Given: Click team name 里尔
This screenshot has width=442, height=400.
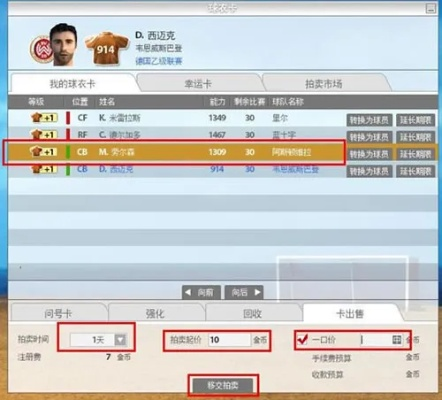Looking at the screenshot, I should pyautogui.click(x=280, y=118).
